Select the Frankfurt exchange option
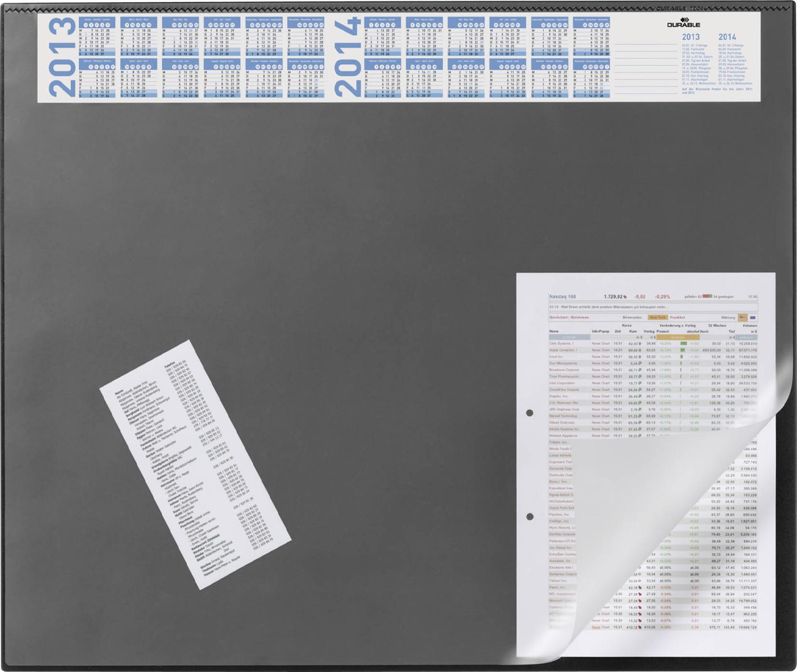This screenshot has width=797, height=672. coord(677,318)
